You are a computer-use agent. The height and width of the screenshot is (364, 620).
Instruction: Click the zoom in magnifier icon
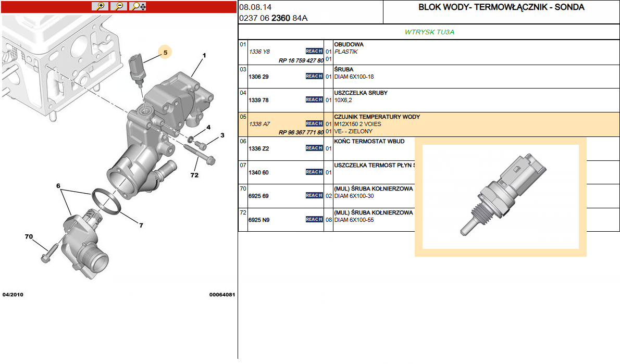pos(100,6)
